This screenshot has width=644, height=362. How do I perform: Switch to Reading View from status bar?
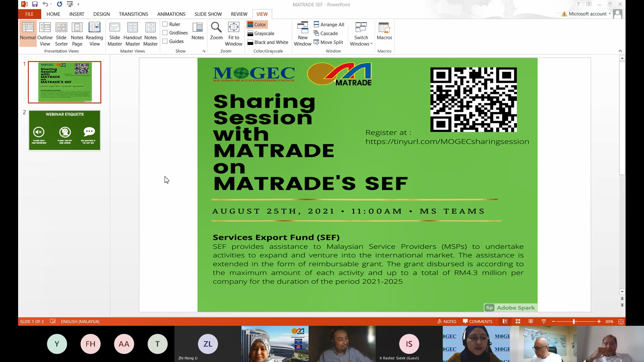pos(531,321)
